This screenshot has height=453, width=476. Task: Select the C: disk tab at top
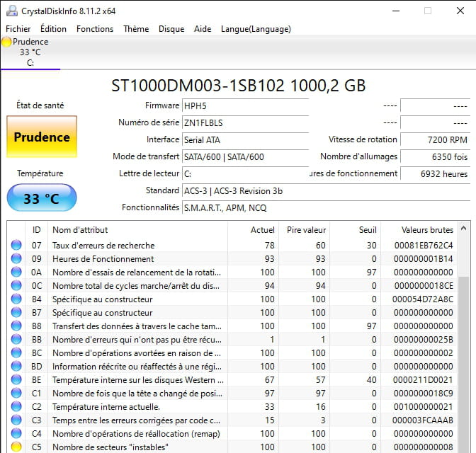(x=30, y=52)
